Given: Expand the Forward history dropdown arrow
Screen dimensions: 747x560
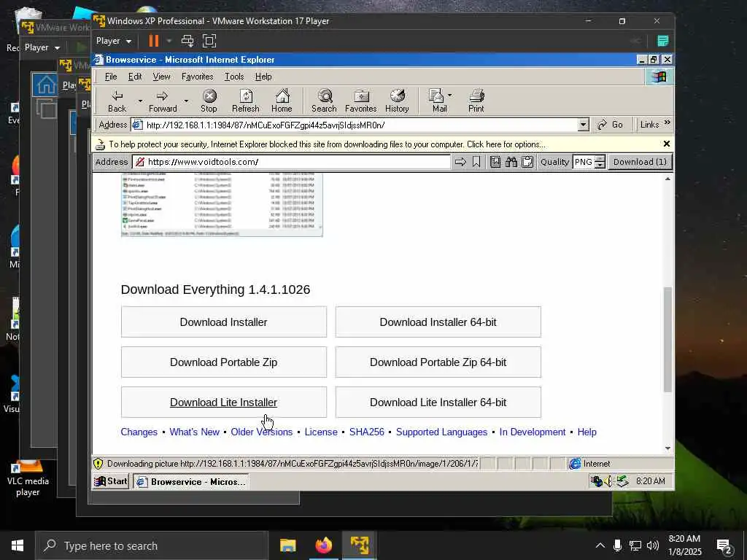Looking at the screenshot, I should (186, 101).
